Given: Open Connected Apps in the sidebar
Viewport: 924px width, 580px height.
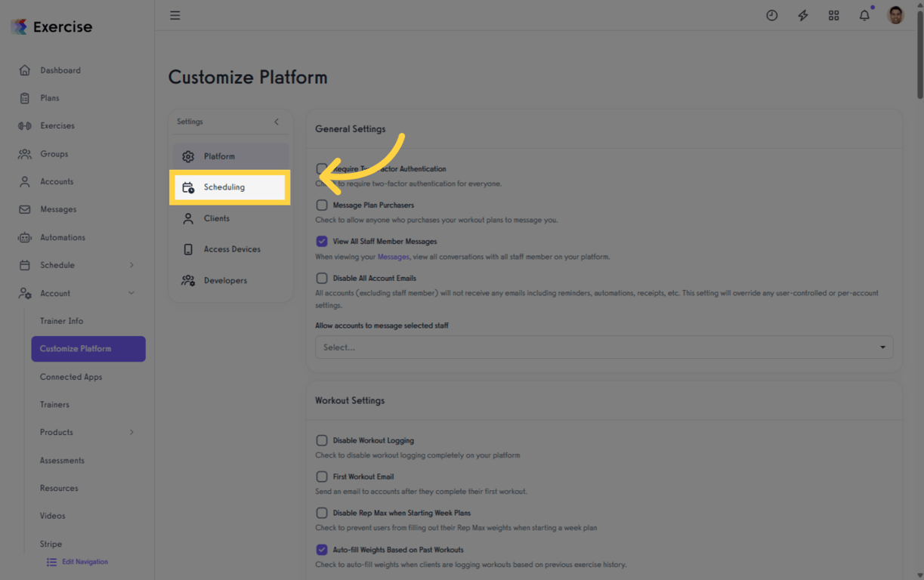Looking at the screenshot, I should pos(71,377).
